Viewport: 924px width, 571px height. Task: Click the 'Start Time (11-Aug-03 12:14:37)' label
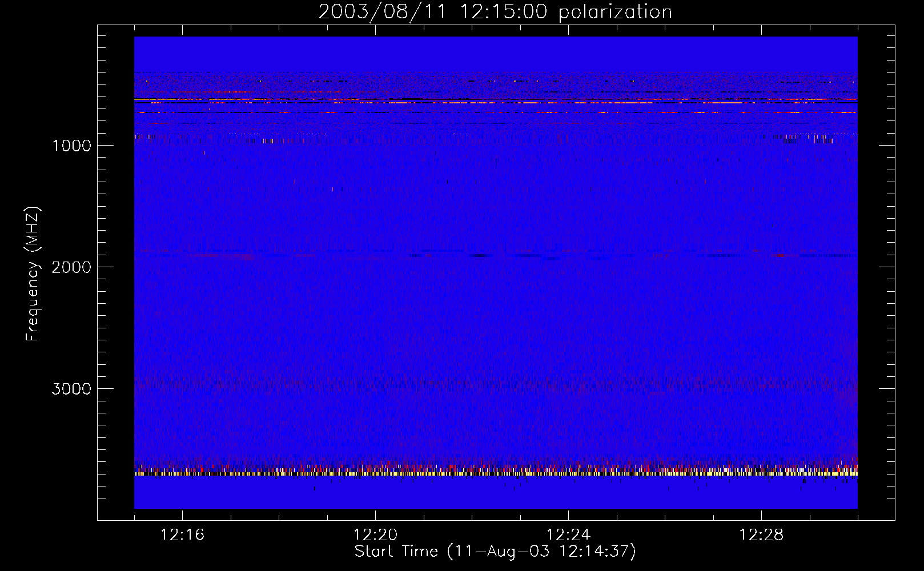(x=495, y=552)
